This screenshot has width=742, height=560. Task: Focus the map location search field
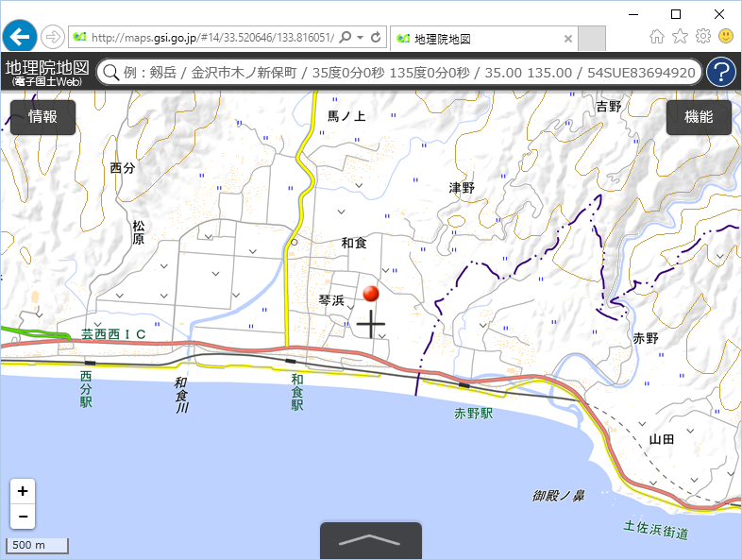coord(400,73)
